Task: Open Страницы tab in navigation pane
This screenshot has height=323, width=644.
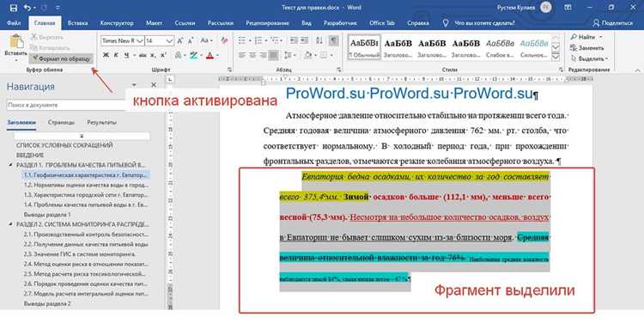Action: pos(61,122)
